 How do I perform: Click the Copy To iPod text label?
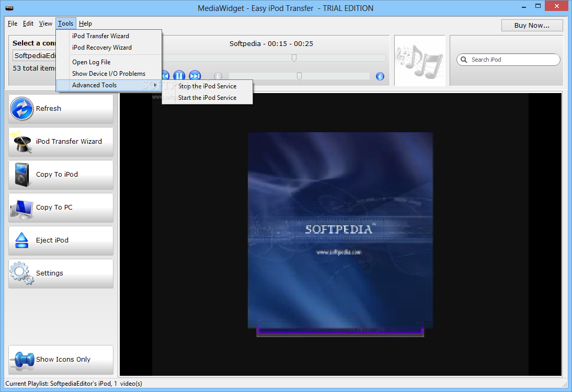tap(57, 174)
